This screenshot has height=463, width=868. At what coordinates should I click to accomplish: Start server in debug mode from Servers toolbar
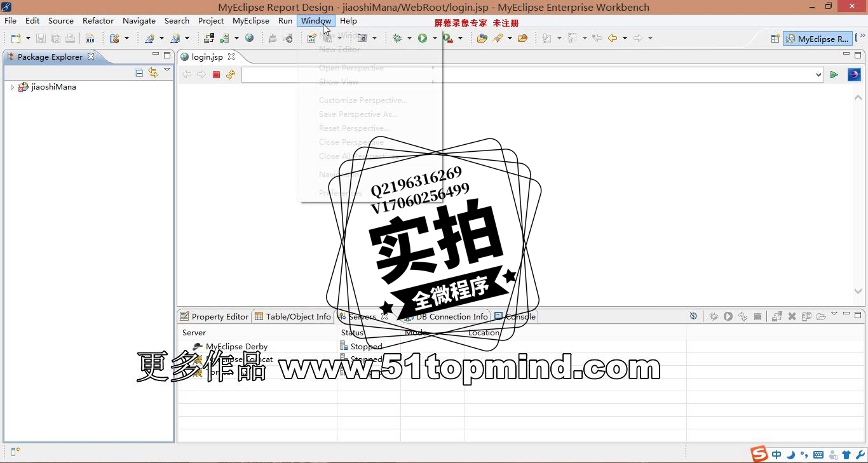tap(714, 316)
